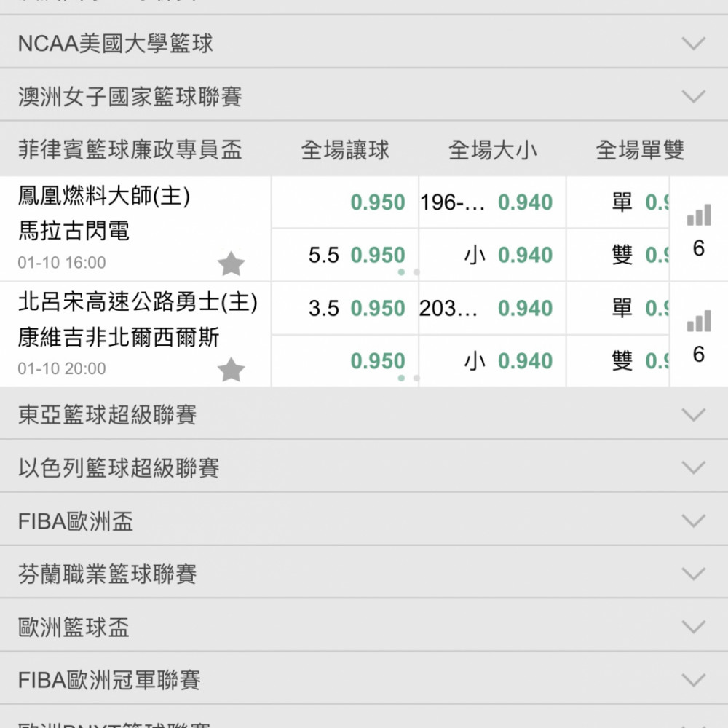Screen dimensions: 728x728
Task: Expand the FIBA歐洲冠軍聯賽 league
Action: (x=364, y=680)
